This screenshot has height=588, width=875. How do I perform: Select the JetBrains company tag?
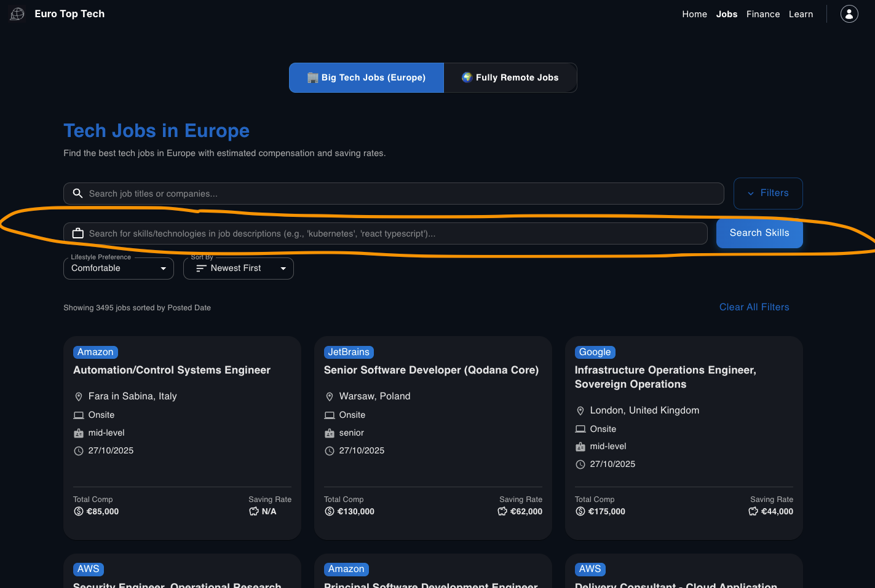pos(349,352)
